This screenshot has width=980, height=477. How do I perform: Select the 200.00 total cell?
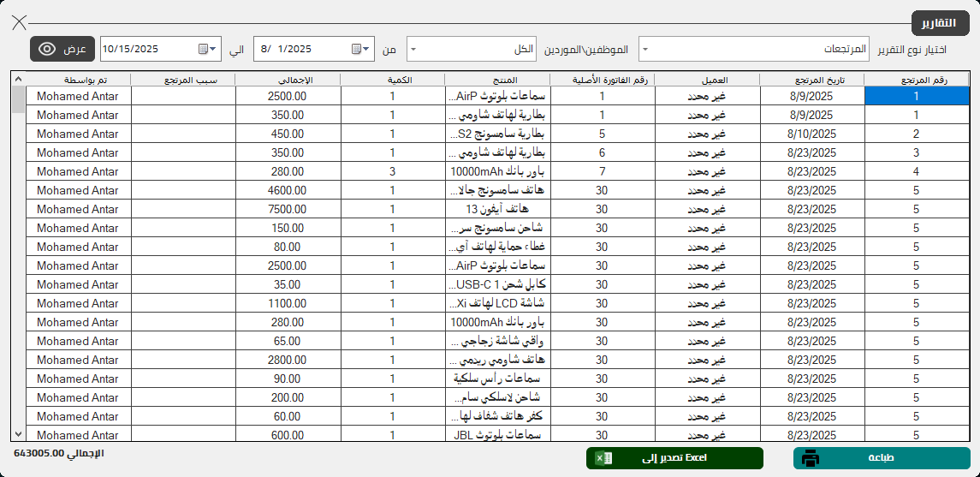point(288,397)
